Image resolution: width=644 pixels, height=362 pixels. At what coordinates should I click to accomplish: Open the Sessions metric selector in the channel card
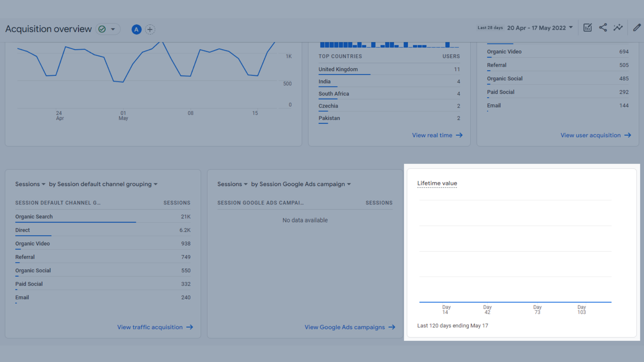(30, 184)
